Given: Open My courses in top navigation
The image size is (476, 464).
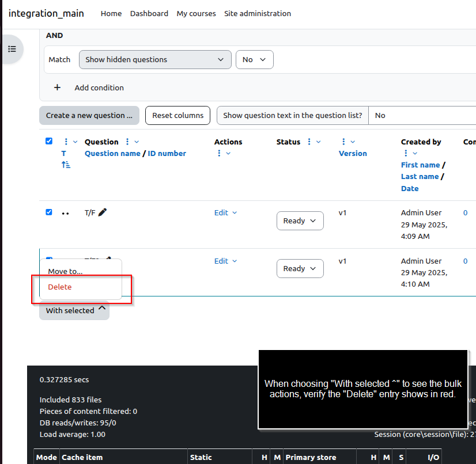Looking at the screenshot, I should point(196,14).
